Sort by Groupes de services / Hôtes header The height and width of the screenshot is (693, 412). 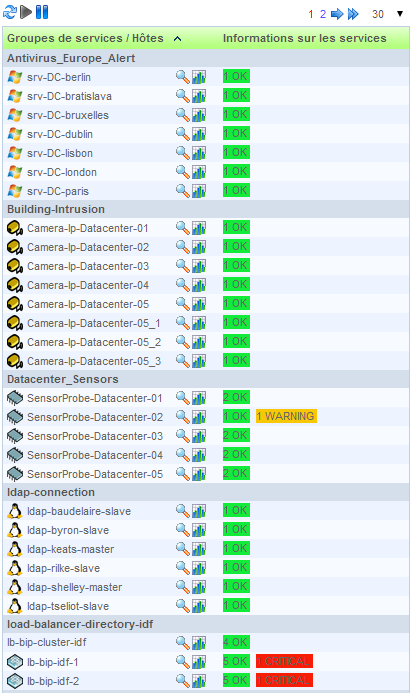click(85, 38)
